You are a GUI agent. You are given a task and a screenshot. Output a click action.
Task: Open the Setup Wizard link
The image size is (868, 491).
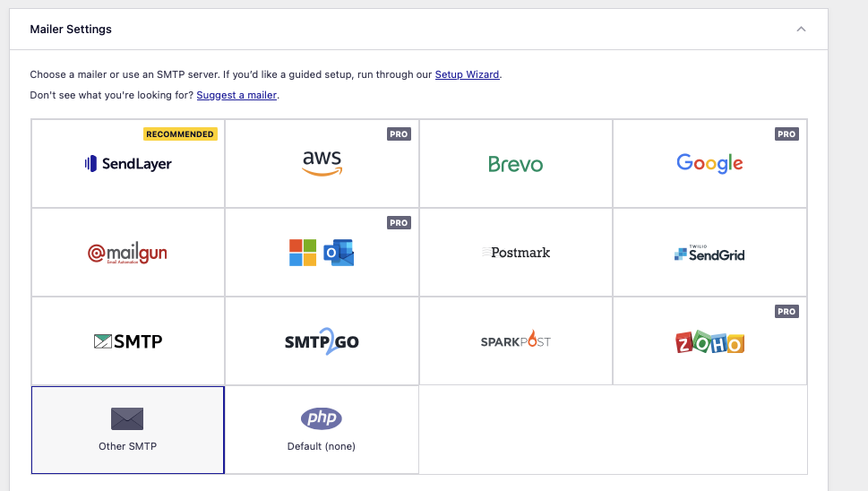click(x=467, y=74)
